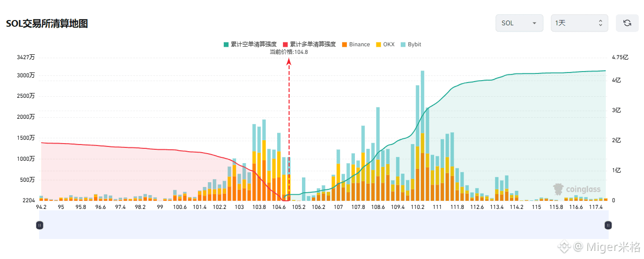Click the 113.4 x-axis label
644x259 pixels.
point(497,207)
